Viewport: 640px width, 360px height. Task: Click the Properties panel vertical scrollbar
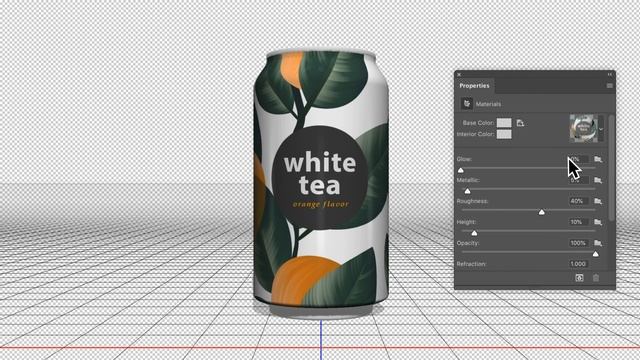(611, 168)
